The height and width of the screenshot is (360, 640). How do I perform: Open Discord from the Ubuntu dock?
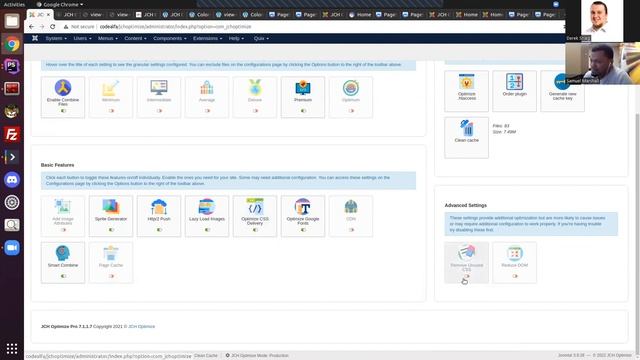(11, 180)
